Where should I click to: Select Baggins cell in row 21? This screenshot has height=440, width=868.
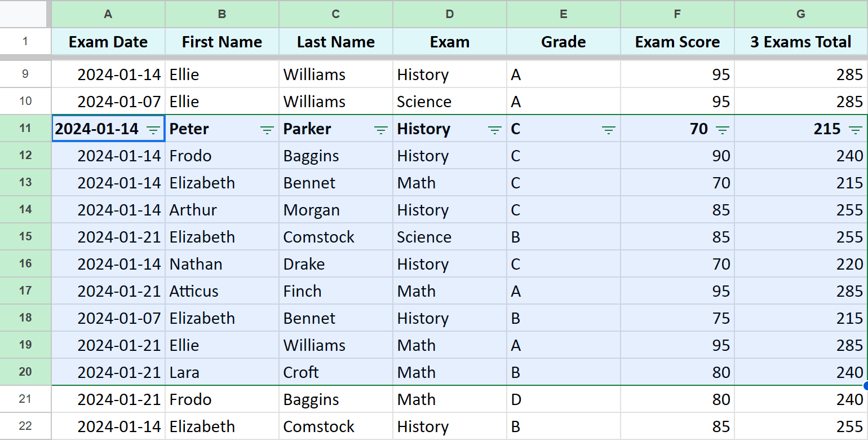336,399
